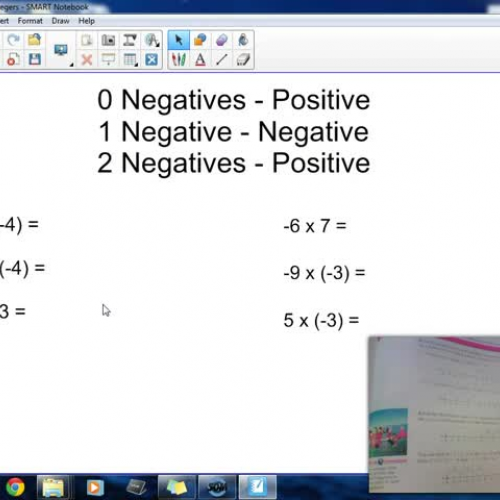Image resolution: width=500 pixels, height=500 pixels.
Task: Click the textbook webcam video overlay
Action: click(x=434, y=414)
